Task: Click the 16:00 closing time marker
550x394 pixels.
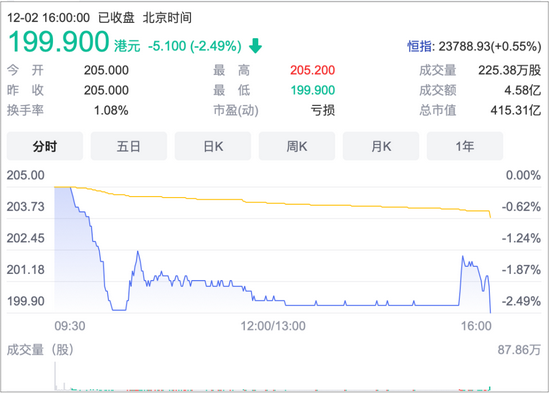Action: (476, 326)
